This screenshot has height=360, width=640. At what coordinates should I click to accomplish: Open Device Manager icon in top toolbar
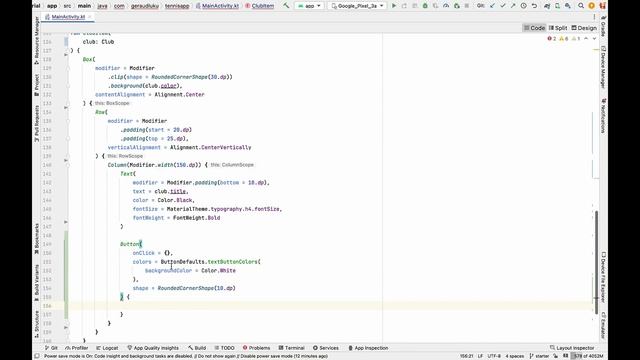(x=557, y=6)
